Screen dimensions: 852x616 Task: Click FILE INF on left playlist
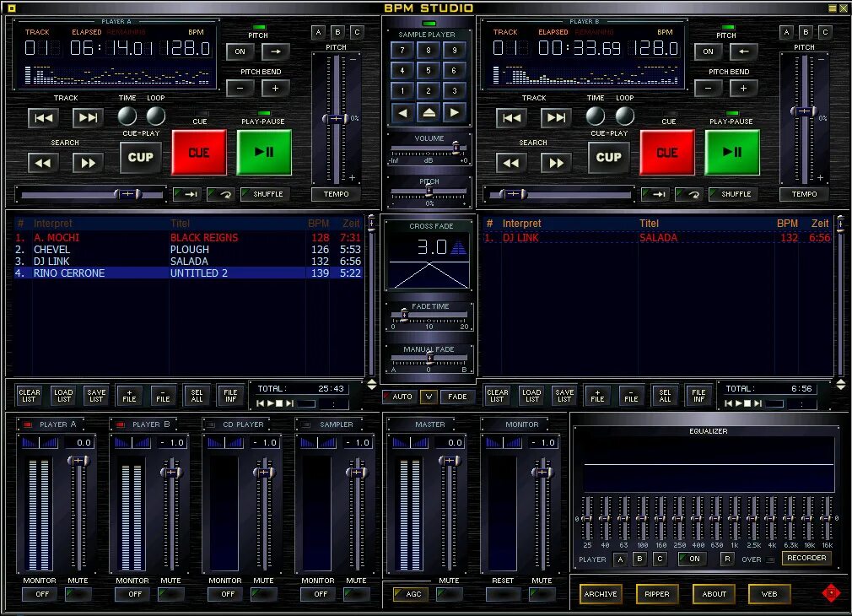[x=230, y=396]
